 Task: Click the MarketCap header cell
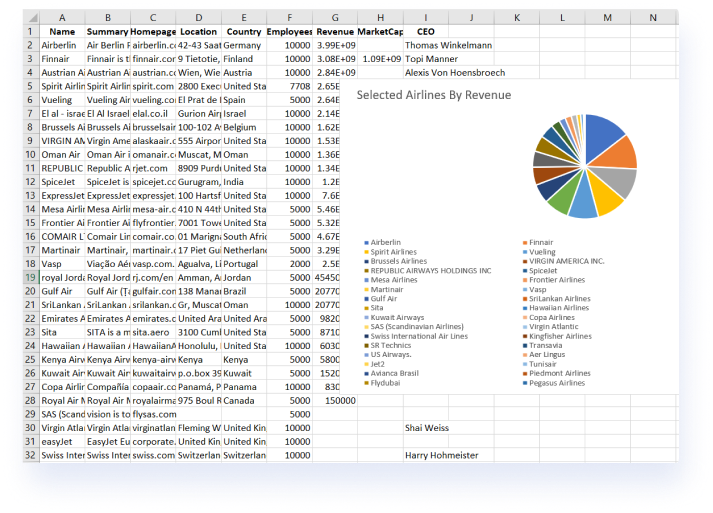381,31
